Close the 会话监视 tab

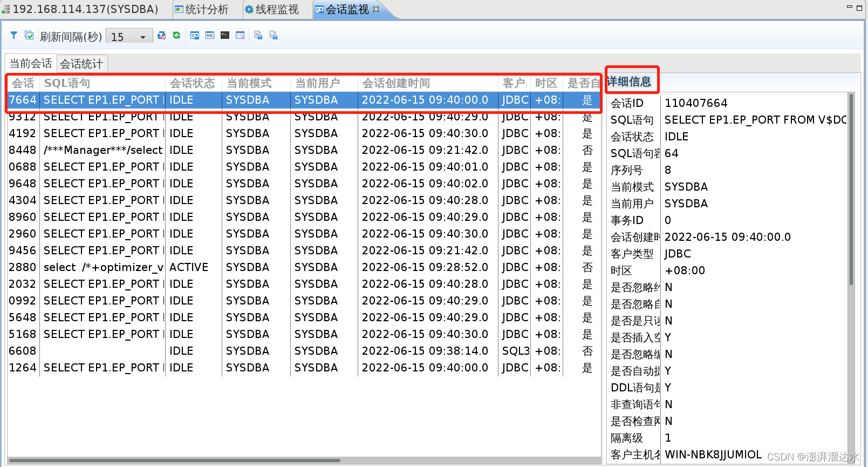pos(377,9)
